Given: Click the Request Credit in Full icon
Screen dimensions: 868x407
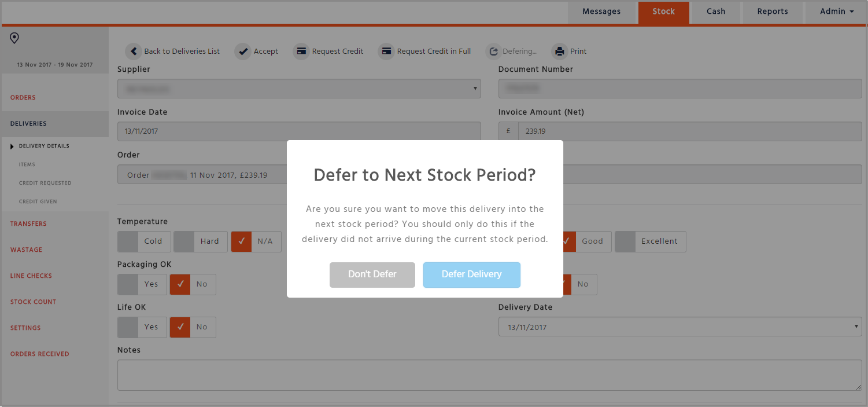Looking at the screenshot, I should [x=386, y=51].
